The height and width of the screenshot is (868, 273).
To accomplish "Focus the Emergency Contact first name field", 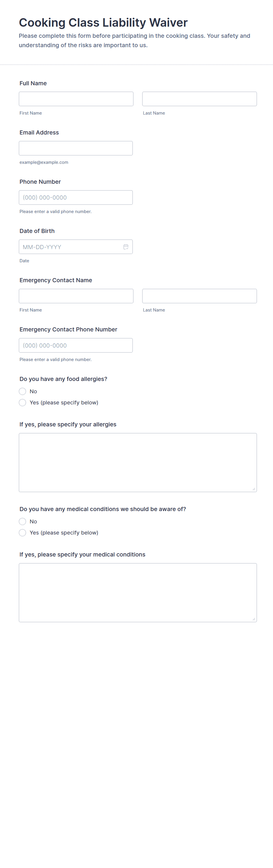I will point(76,296).
